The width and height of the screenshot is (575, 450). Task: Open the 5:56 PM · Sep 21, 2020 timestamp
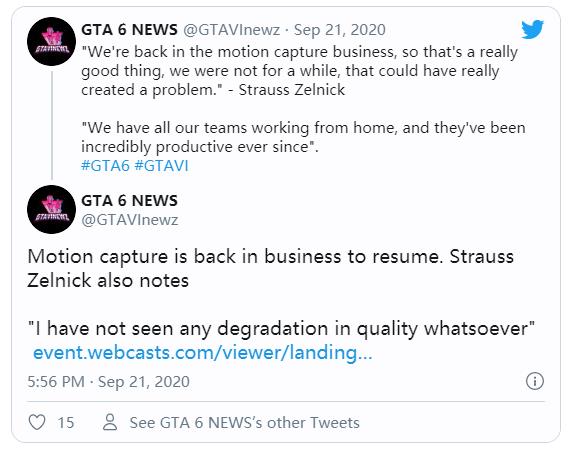click(x=109, y=382)
